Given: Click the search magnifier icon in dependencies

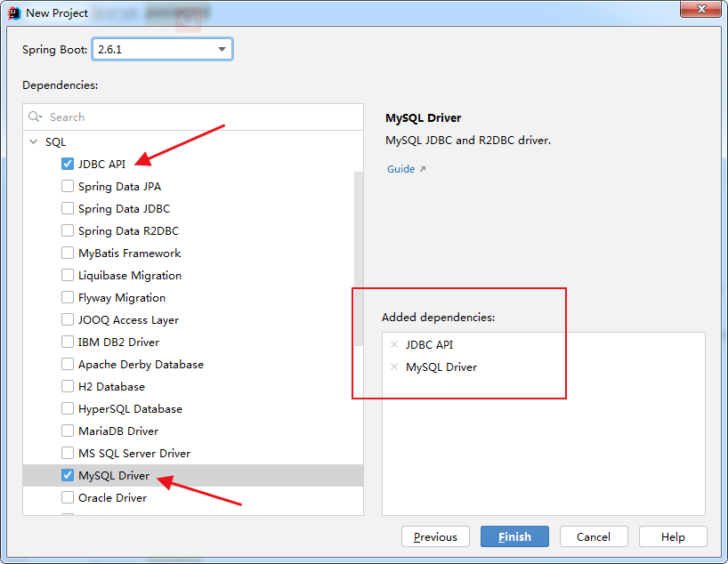Looking at the screenshot, I should 35,117.
